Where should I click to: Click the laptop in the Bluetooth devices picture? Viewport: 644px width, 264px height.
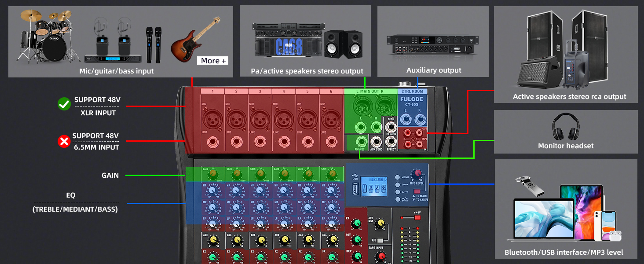544,220
